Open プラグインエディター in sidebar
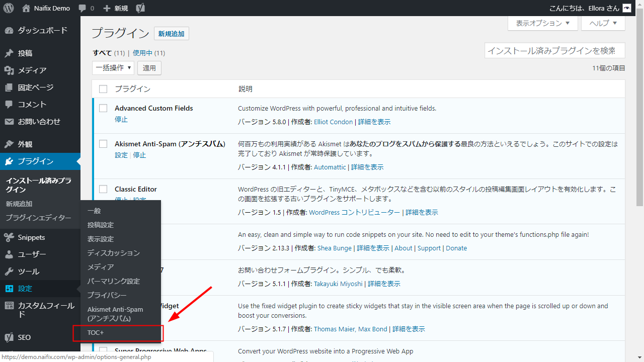Screen dimensions: 644x362 [39, 218]
